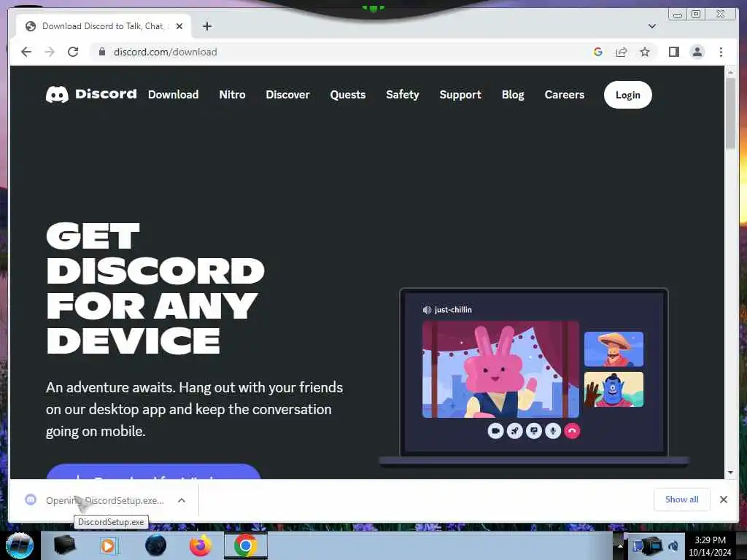Bookmark this page with the star icon
Screen dimensions: 747x560
tap(645, 52)
